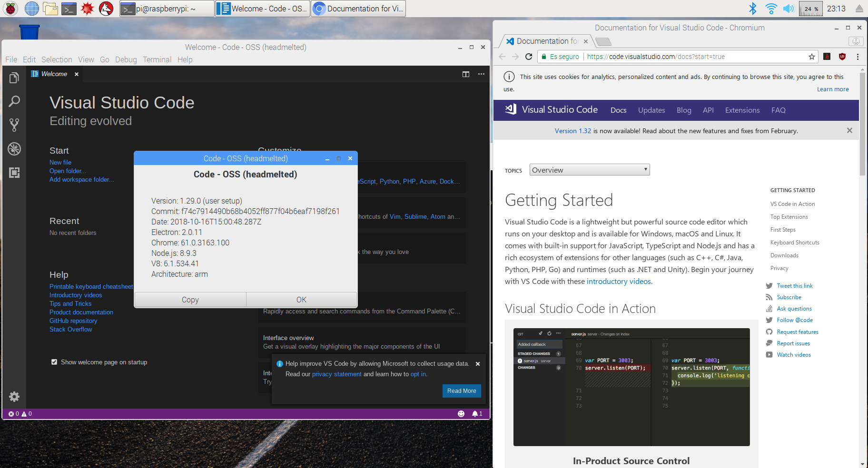This screenshot has width=868, height=468.
Task: Open the Source Control view icon
Action: point(14,125)
